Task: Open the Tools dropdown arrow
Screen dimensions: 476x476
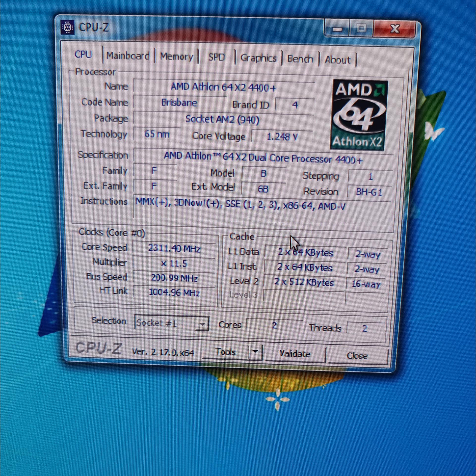Action: [x=255, y=352]
